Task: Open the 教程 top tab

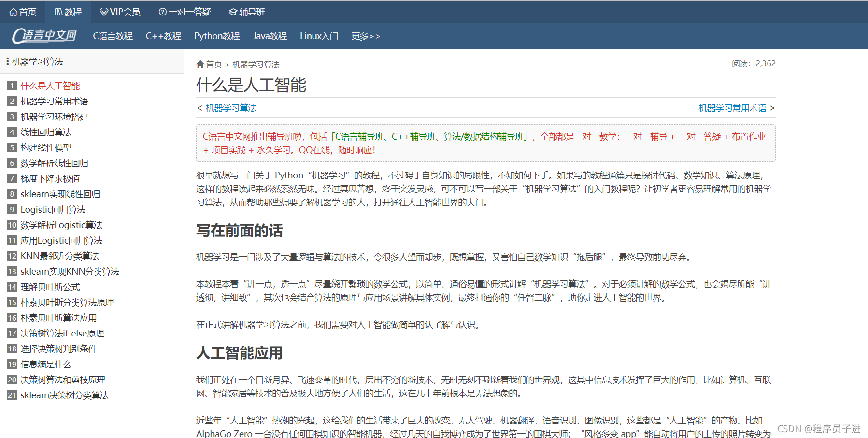Action: 68,12
